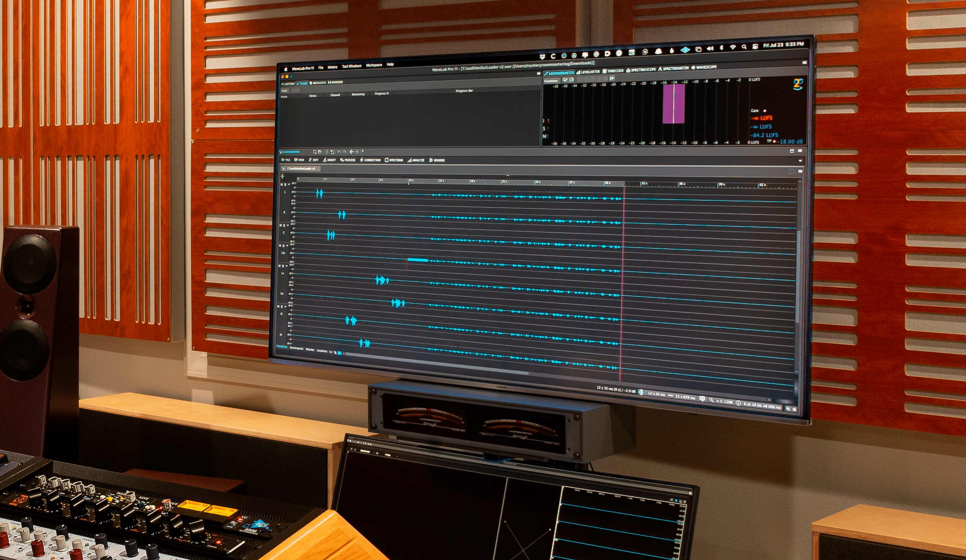The width and height of the screenshot is (966, 560).
Task: Click the Navigate Forward arrow
Action: tap(357, 152)
